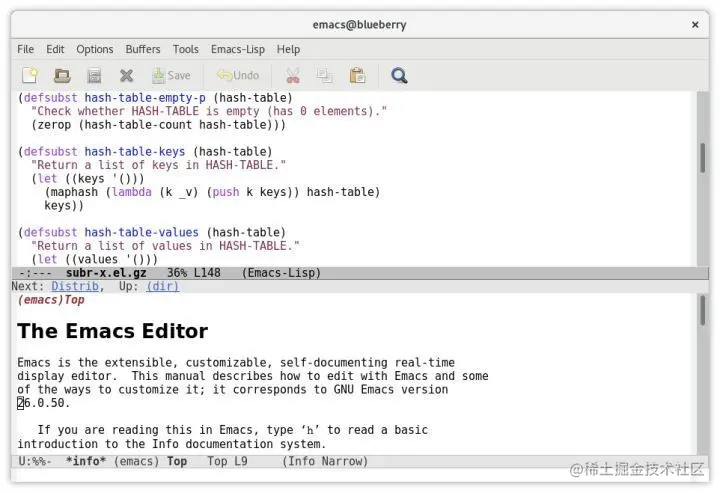
Task: Click the lambda keyword in the code
Action: [132, 192]
